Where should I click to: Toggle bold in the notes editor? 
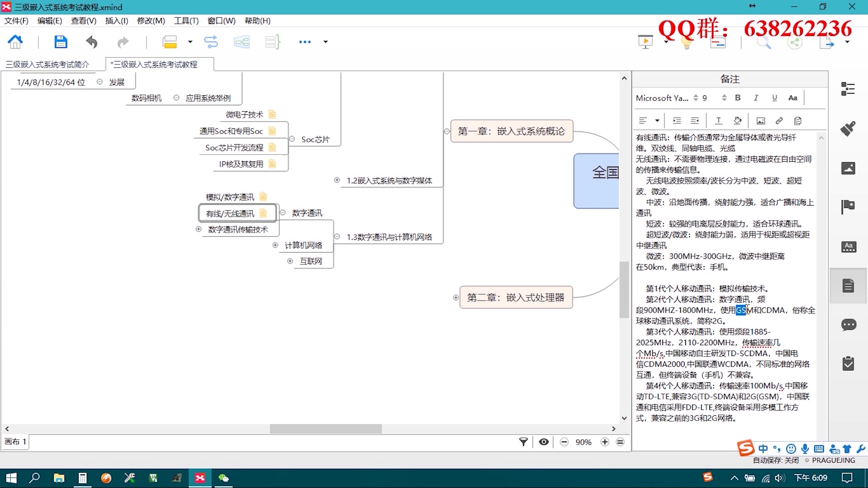point(738,98)
